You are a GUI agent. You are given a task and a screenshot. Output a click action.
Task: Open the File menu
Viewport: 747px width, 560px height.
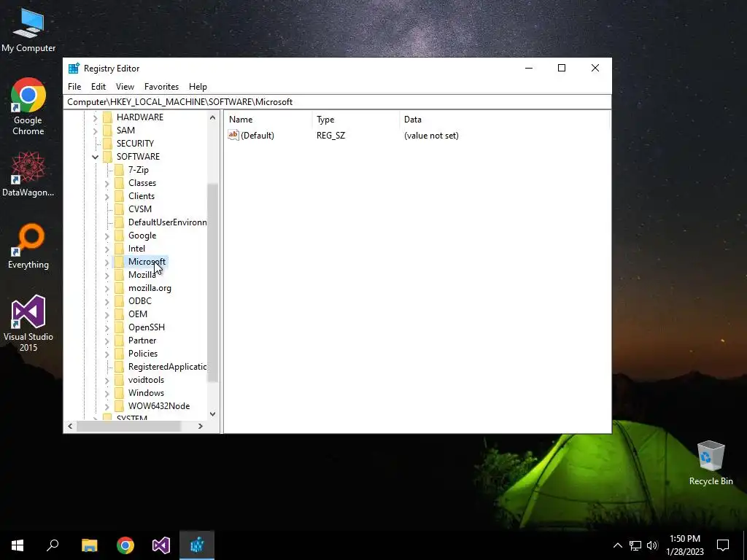point(74,87)
